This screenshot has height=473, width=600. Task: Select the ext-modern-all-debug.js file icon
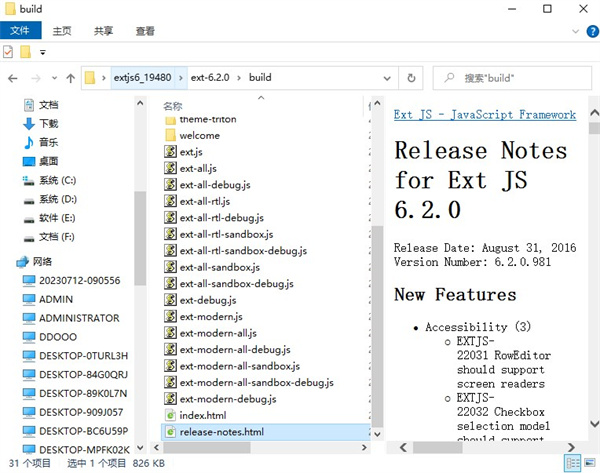[x=170, y=349]
